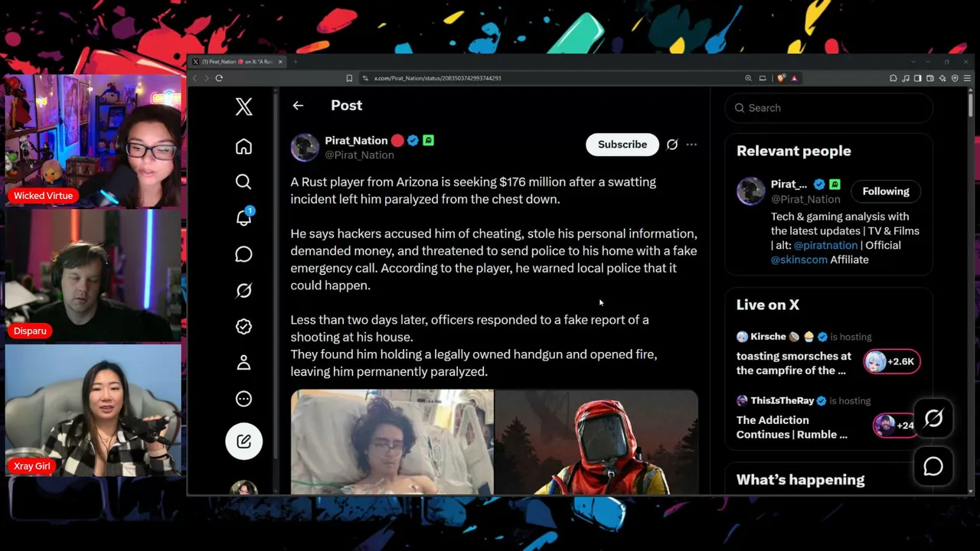The width and height of the screenshot is (980, 551).
Task: Open the Home timeline icon in sidebar
Action: click(x=243, y=146)
